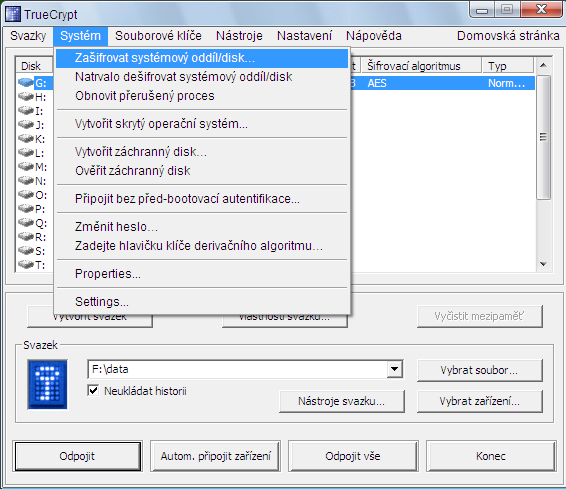
Task: Click the drive list scroll down arrow
Action: click(x=543, y=264)
